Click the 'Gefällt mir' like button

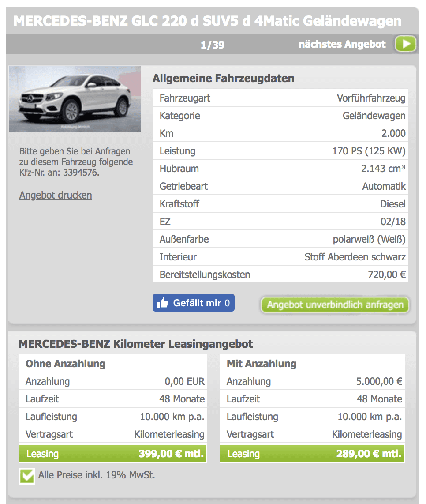click(194, 303)
